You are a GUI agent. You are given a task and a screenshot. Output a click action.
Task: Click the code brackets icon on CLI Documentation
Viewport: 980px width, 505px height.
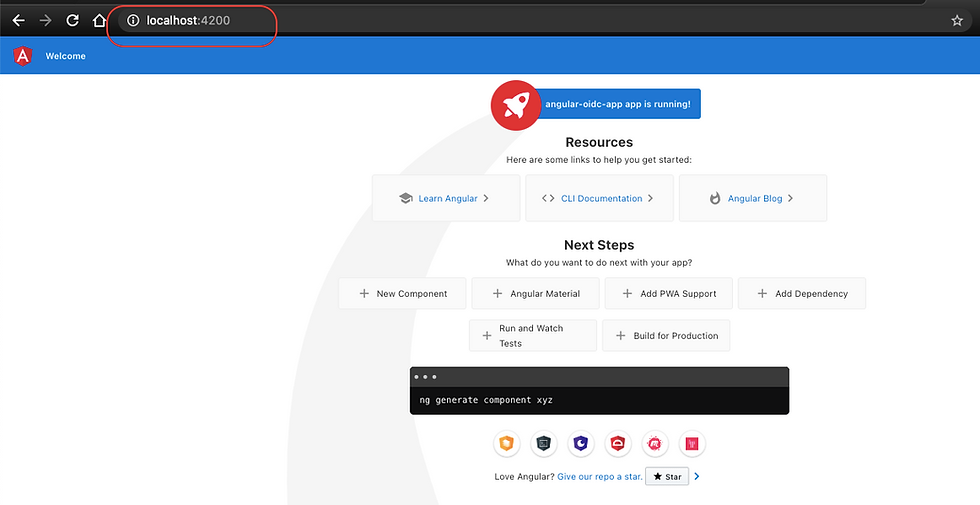548,198
